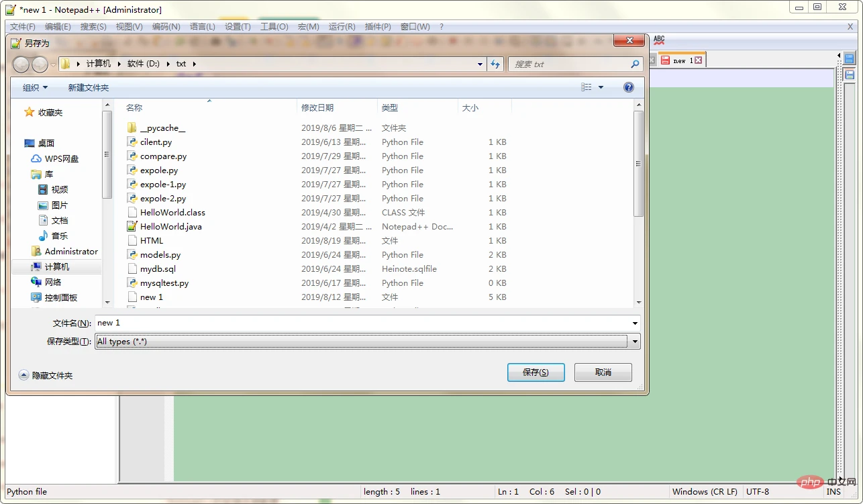This screenshot has height=504, width=863.
Task: Click the 保存(S) button
Action: point(536,372)
